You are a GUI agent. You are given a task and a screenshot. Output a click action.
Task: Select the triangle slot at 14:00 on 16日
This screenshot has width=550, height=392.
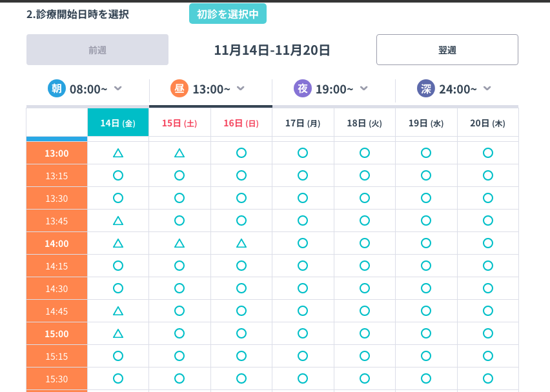click(241, 243)
